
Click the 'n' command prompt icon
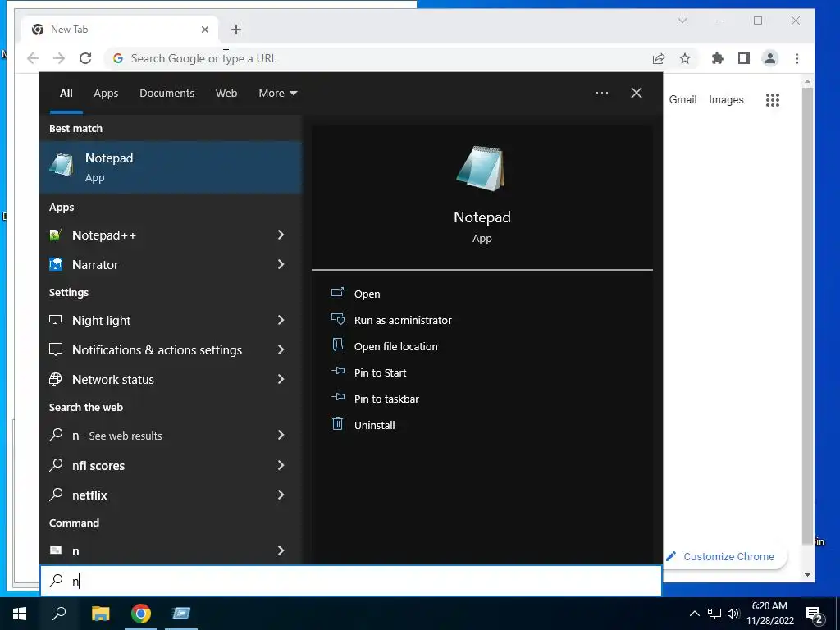tap(55, 550)
